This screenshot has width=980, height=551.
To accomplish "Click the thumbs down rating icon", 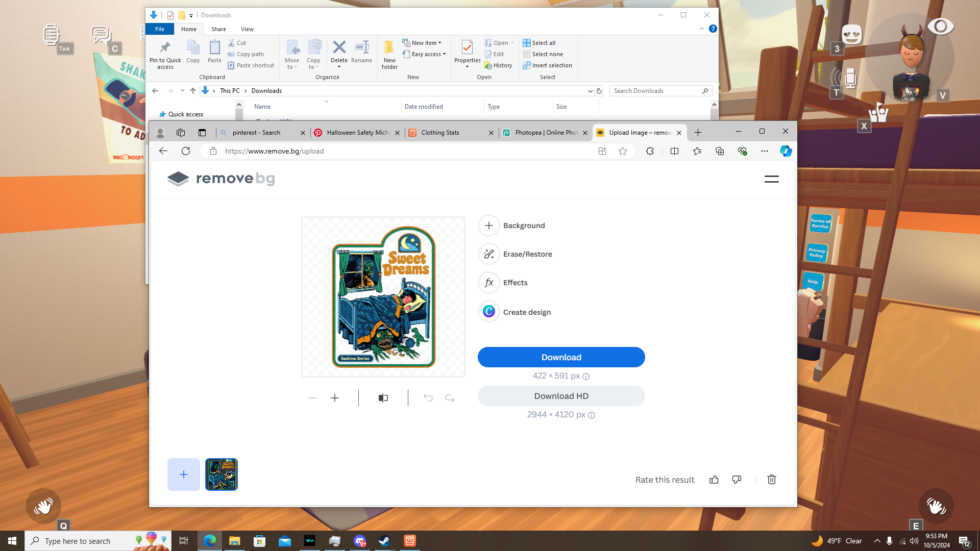I will (737, 480).
